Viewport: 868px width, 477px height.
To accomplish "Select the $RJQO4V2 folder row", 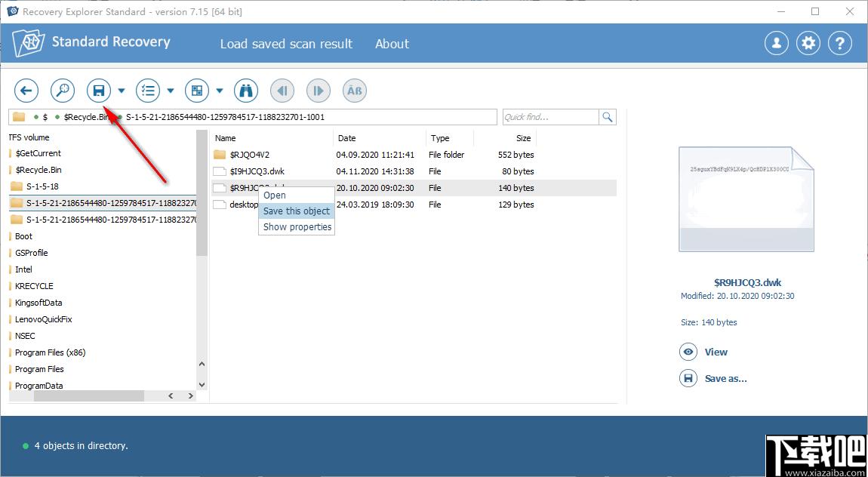I will pyautogui.click(x=414, y=155).
